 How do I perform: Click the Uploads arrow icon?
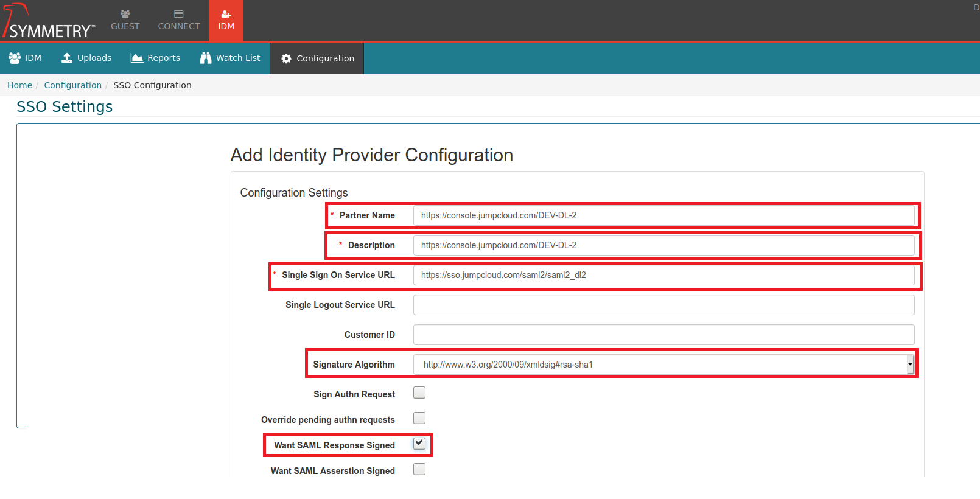coord(67,58)
